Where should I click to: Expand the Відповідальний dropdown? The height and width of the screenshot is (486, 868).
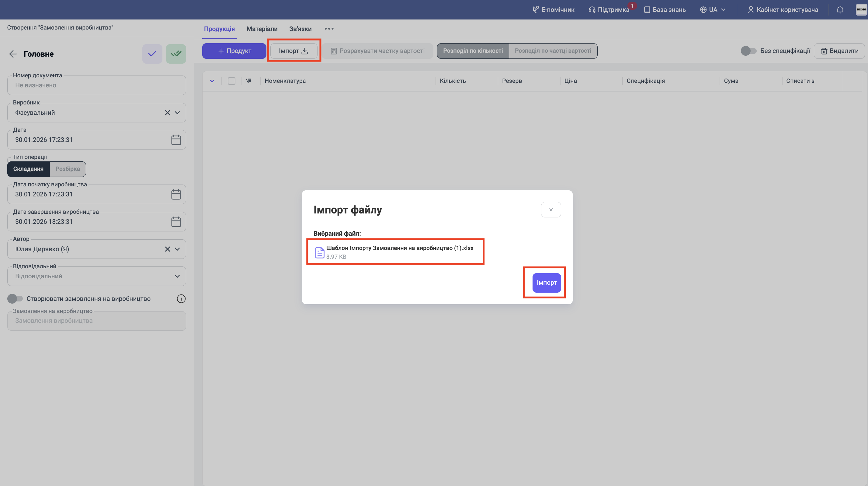[177, 276]
